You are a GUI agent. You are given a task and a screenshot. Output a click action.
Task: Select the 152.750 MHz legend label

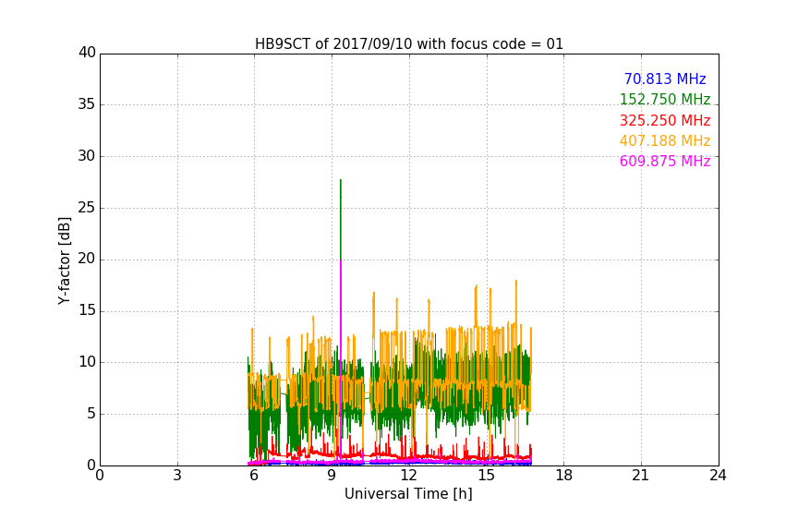[x=665, y=99]
